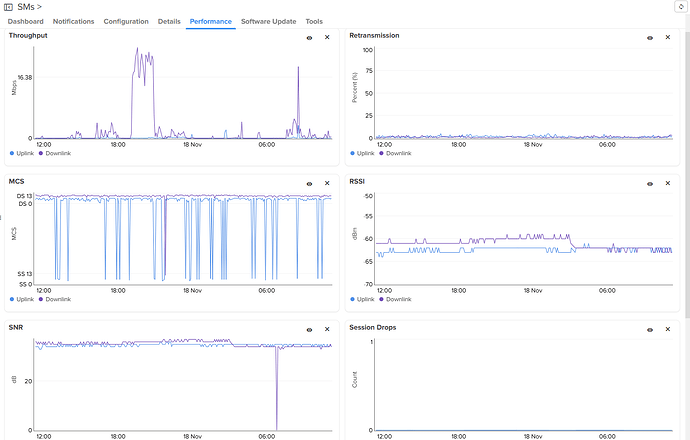Click Uplink legend color dot under MCS chart
The width and height of the screenshot is (690, 440).
(11, 299)
